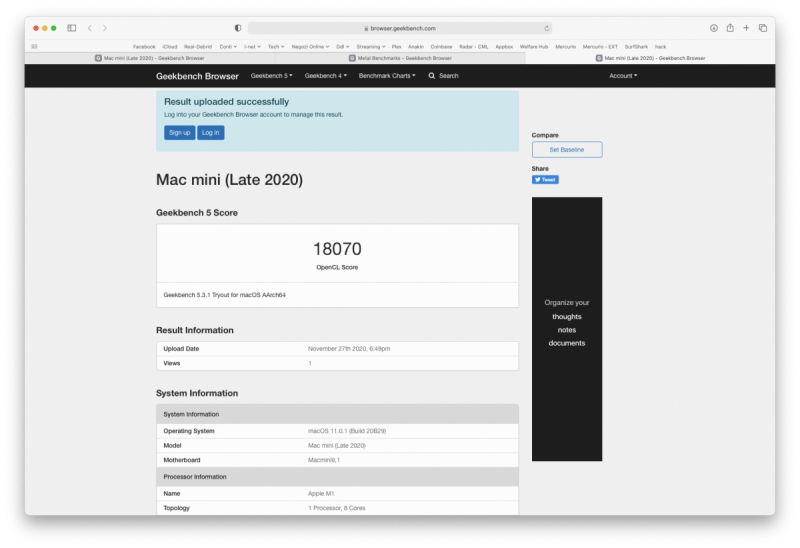Reload the Geekbench page
Viewport: 800px width, 548px height.
tap(546, 28)
